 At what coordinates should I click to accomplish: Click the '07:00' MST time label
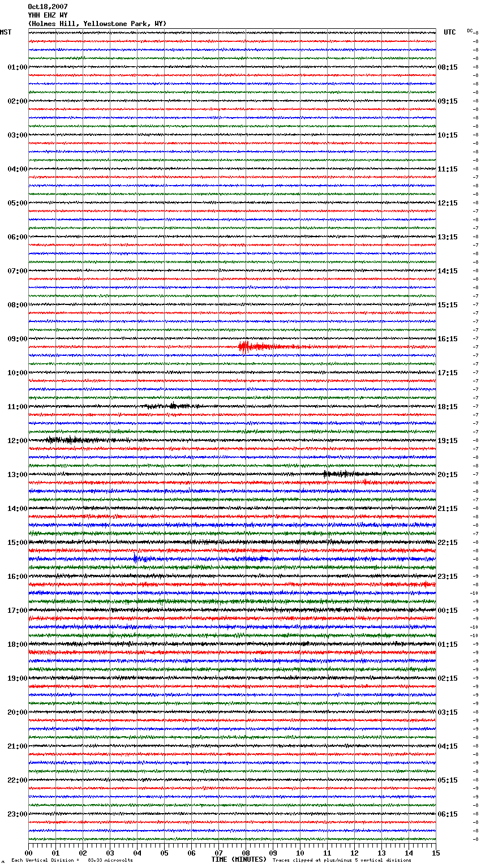click(18, 271)
